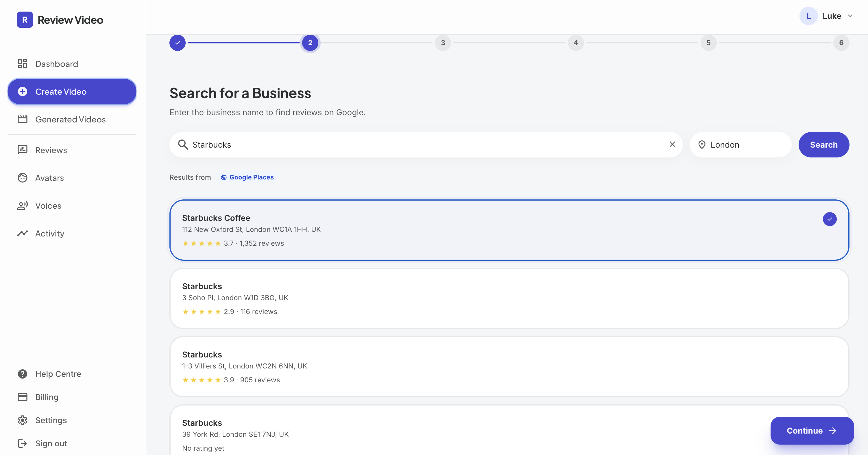Click the Billing credit card icon
Screen dimensions: 868x455
[x=23, y=397]
